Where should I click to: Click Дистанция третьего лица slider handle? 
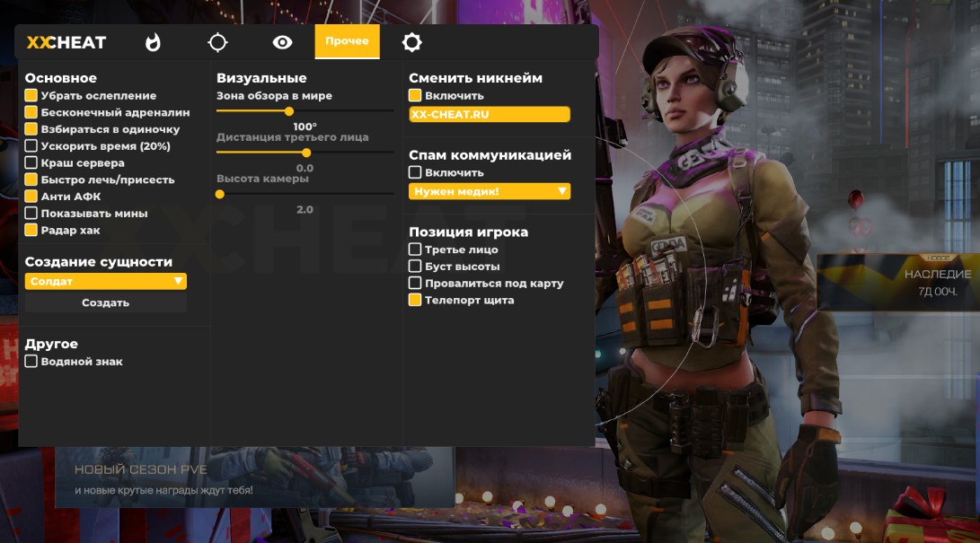pos(306,153)
